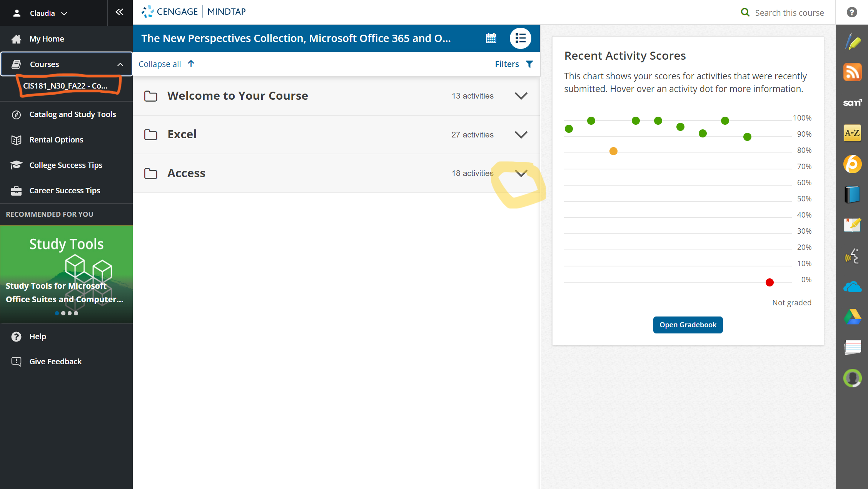The height and width of the screenshot is (489, 868).
Task: Open the Study Tools recommendation card
Action: [66, 274]
